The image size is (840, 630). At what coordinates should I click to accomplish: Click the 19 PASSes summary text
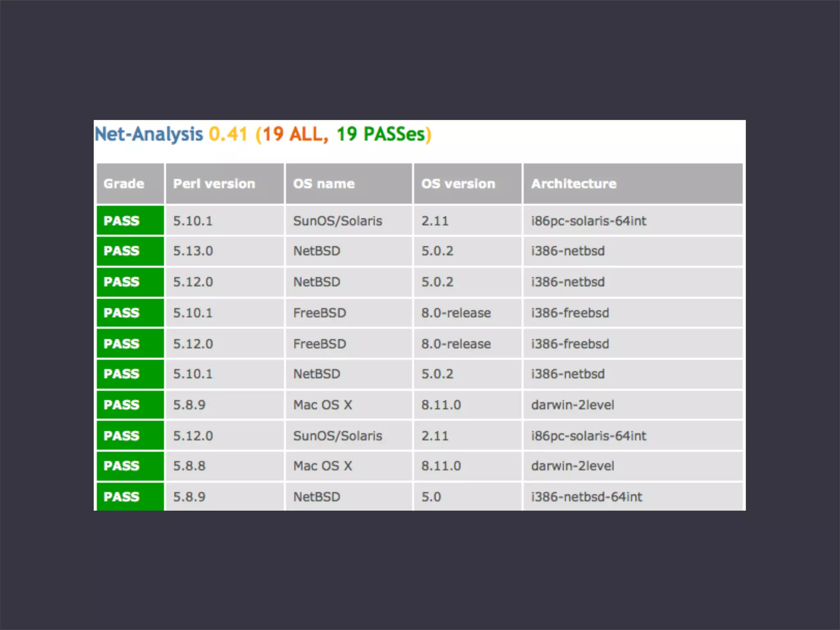[381, 134]
